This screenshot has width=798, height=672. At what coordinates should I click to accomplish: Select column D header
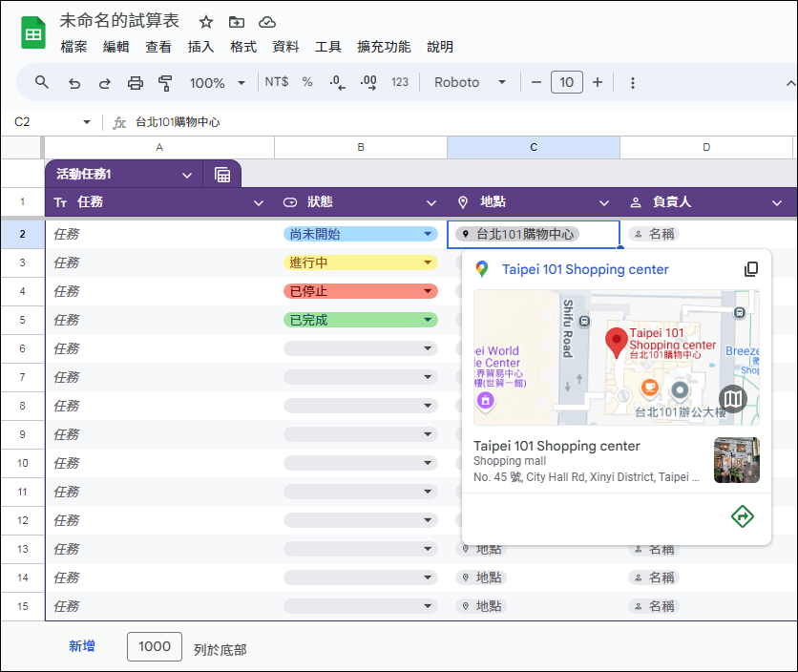click(x=705, y=147)
